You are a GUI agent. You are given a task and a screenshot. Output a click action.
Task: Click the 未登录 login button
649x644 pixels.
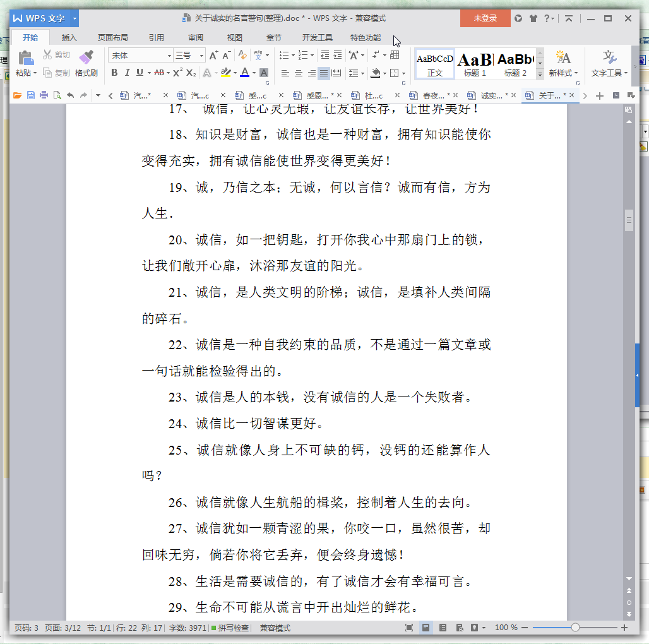tap(485, 18)
